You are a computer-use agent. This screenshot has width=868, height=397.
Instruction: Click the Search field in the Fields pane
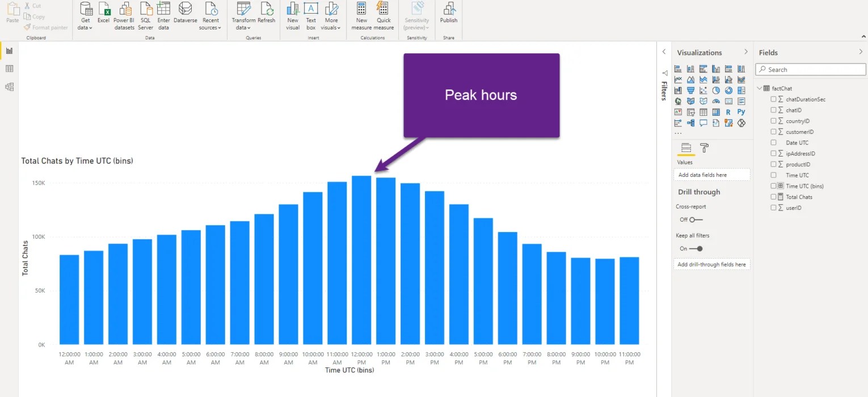point(810,69)
